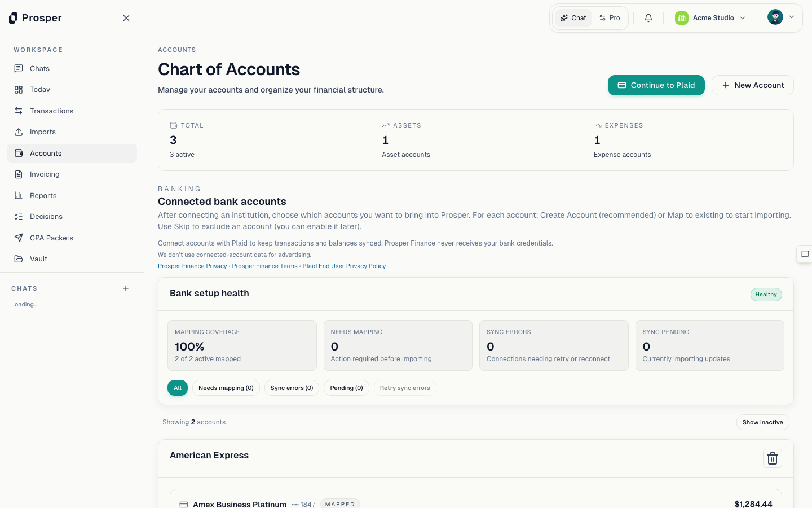Click the Assets stat card
812x508 pixels.
coord(476,140)
